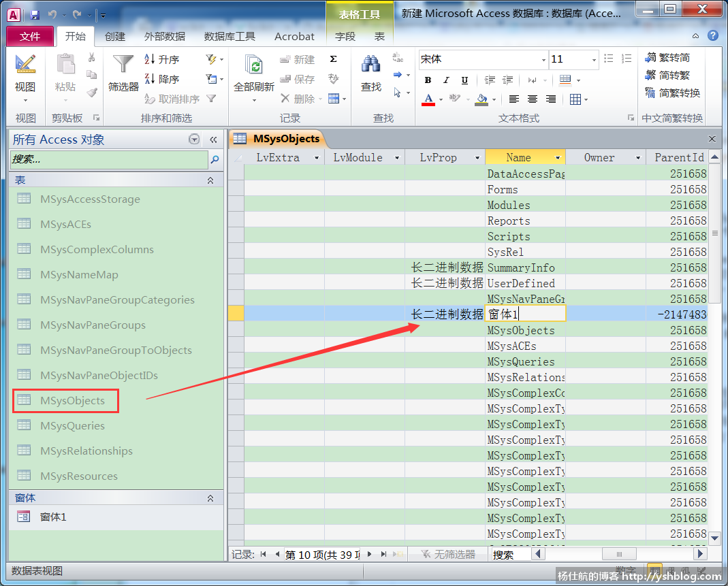Click the Paste (粘贴) clipboard icon
Image resolution: width=728 pixels, height=586 pixels.
pos(65,65)
